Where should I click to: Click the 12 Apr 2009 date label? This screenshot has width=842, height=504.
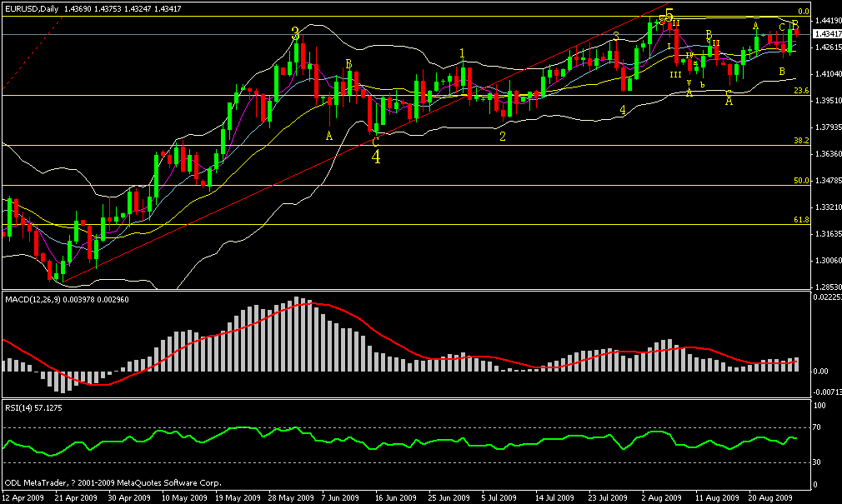pos(23,497)
